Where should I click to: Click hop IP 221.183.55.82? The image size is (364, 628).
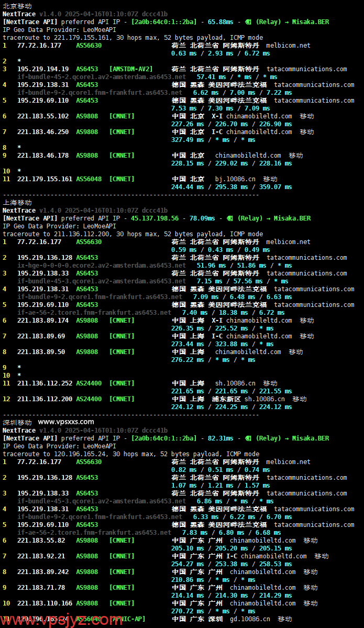point(41,541)
